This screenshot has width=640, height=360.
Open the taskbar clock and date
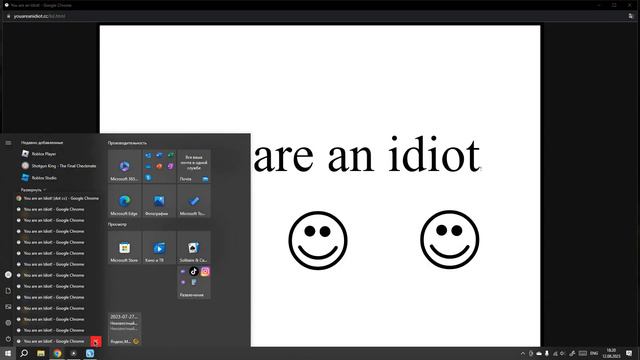pyautogui.click(x=611, y=353)
